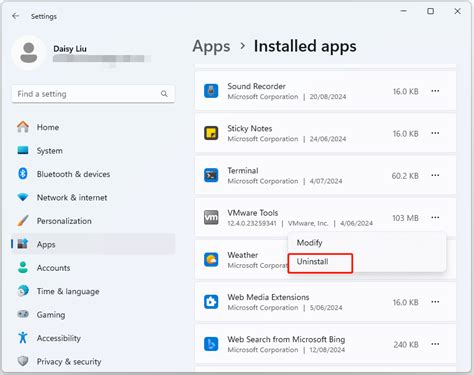Click the Sticky Notes app icon
This screenshot has width=474, height=375.
tap(211, 133)
